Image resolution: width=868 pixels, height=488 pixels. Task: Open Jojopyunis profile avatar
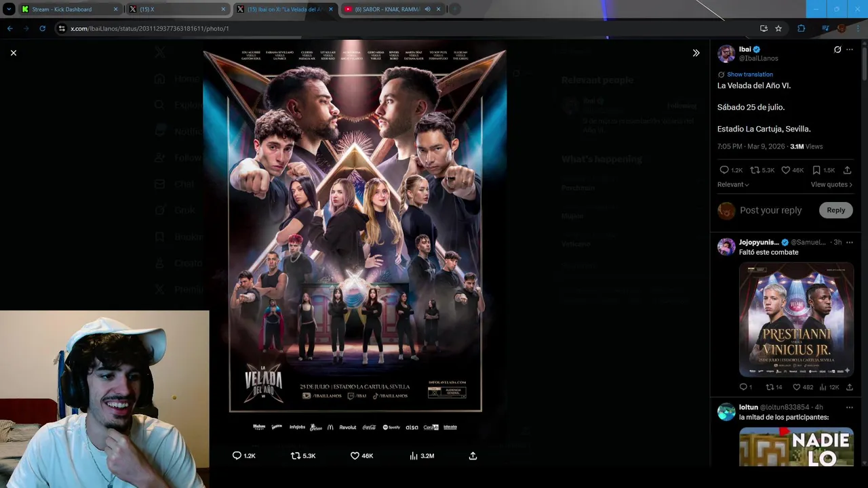pos(726,246)
